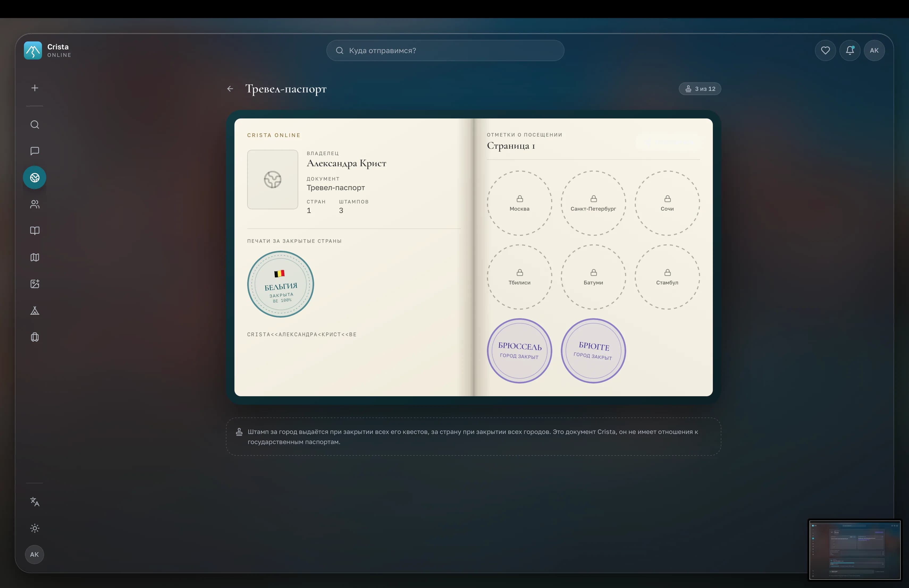Go back with the arrow beside Тревел-паспорт

pos(230,88)
